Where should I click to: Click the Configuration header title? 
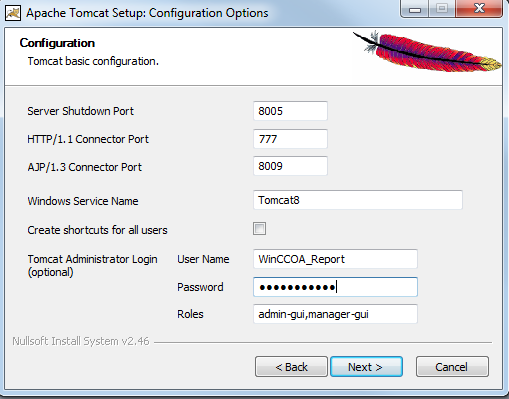point(57,43)
